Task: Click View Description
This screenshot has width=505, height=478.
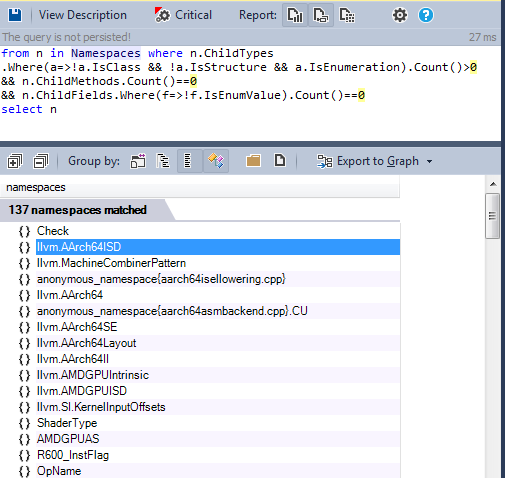Action: (83, 15)
